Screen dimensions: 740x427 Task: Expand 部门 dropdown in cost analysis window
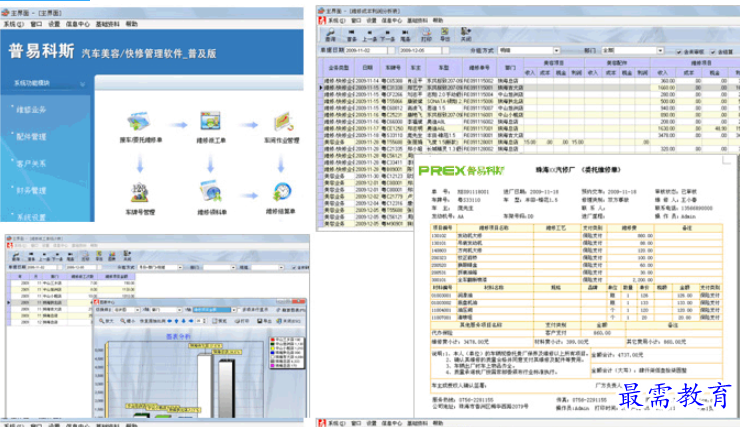(660, 50)
